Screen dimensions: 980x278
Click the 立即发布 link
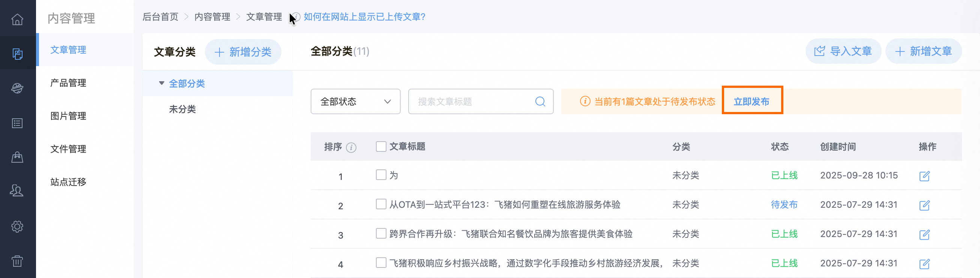(752, 102)
